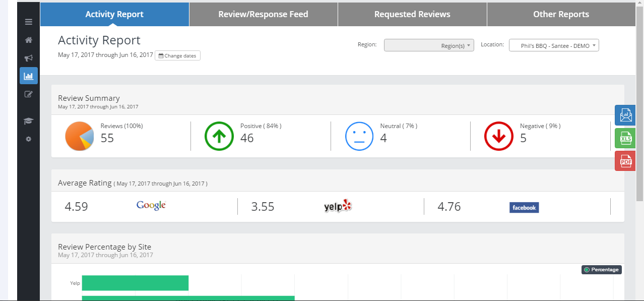Viewport: 644px width, 301px height.
Task: Open the settings gear in sidebar
Action: (x=28, y=139)
